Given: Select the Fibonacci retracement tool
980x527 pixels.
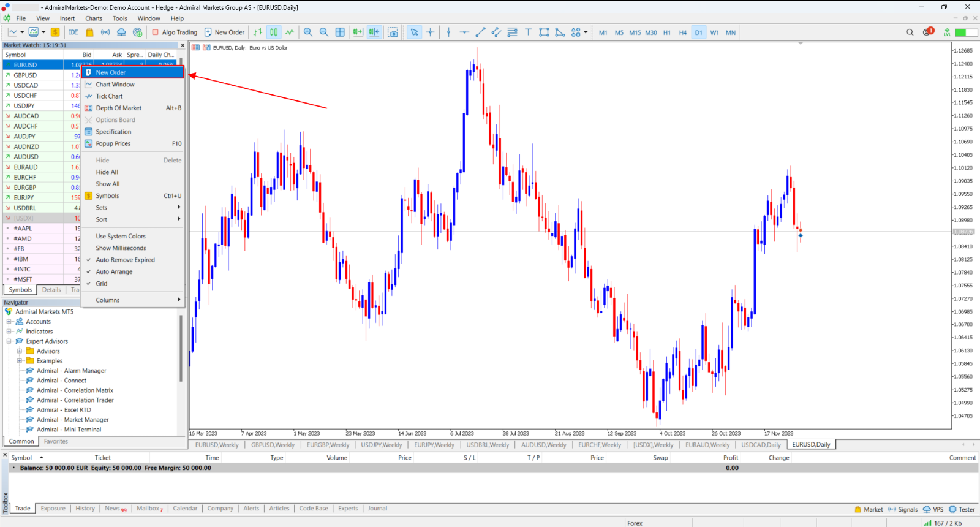Looking at the screenshot, I should 513,32.
